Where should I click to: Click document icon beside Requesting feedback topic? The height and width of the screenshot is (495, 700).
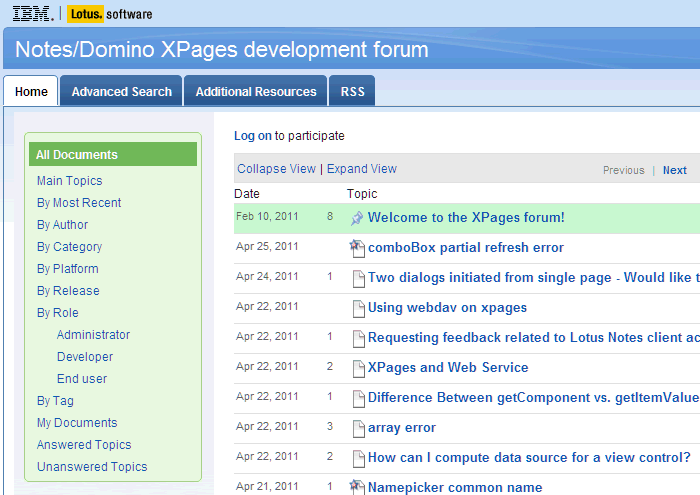click(358, 338)
